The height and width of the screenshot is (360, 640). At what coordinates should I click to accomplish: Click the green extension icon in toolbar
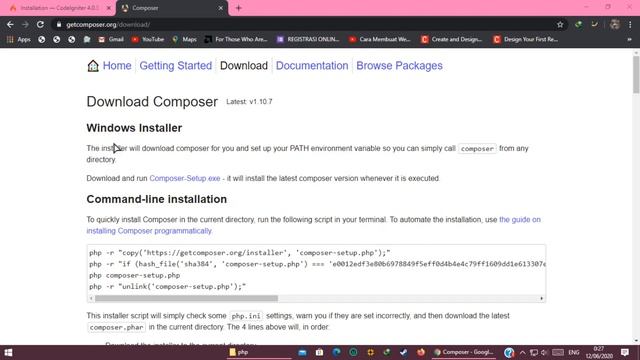[x=578, y=24]
